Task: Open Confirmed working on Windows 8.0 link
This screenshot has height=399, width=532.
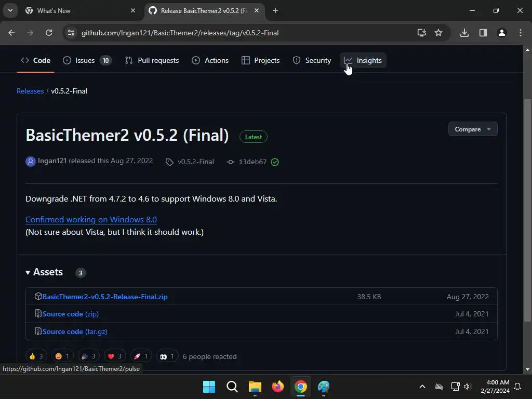Action: click(x=91, y=220)
